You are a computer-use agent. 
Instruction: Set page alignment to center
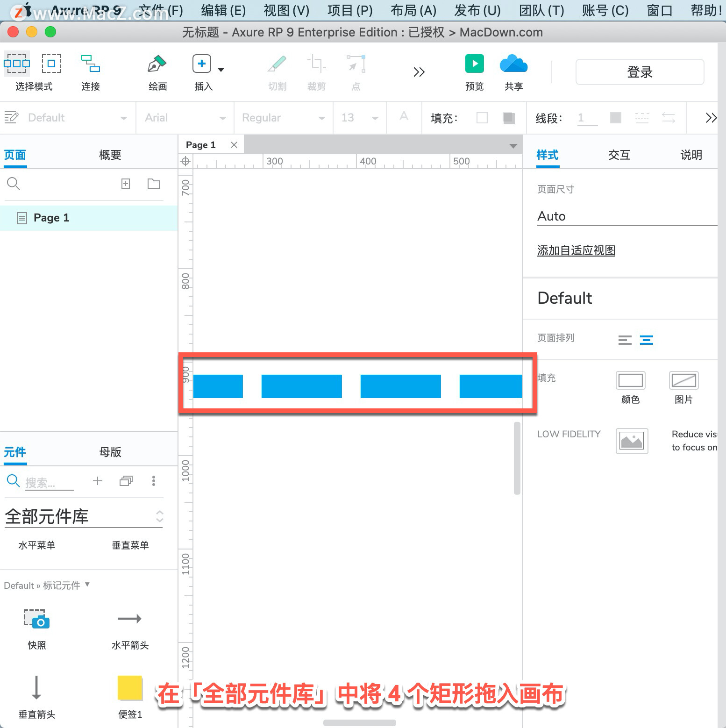647,340
